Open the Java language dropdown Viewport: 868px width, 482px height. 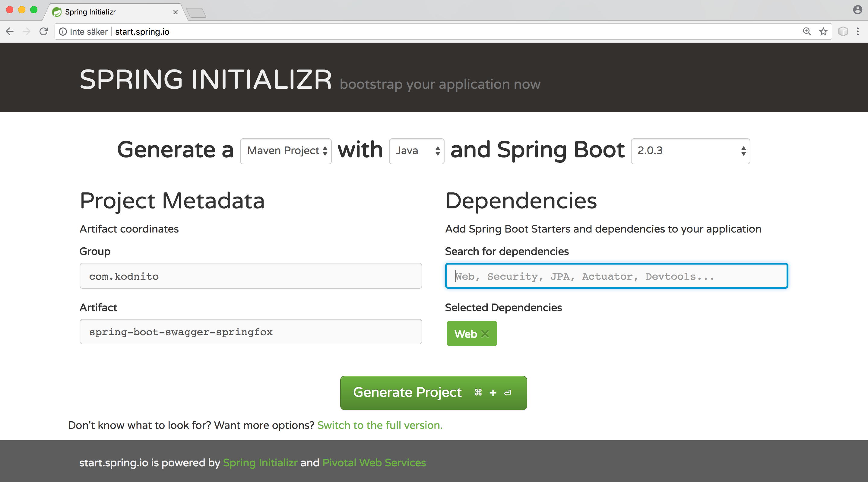[x=417, y=151]
